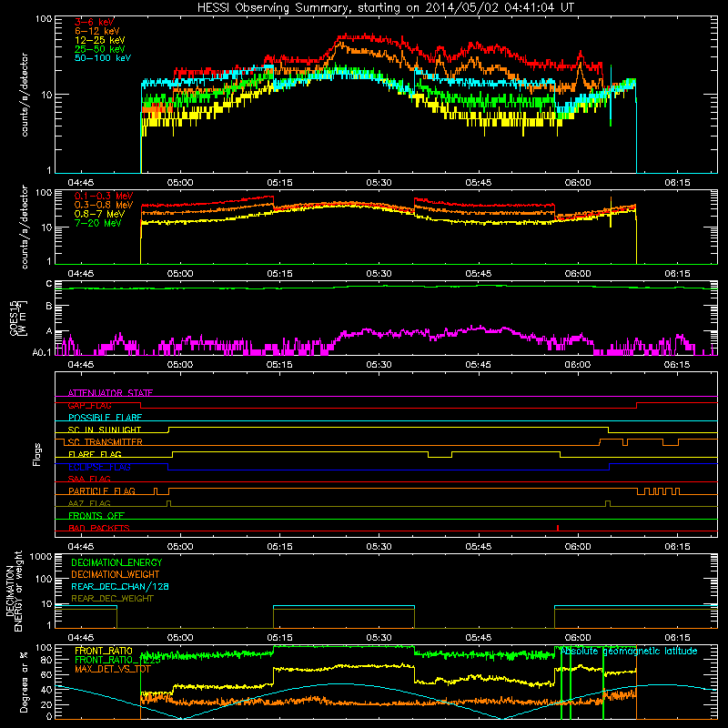Click the green 25-50 keV legend label

[99, 49]
